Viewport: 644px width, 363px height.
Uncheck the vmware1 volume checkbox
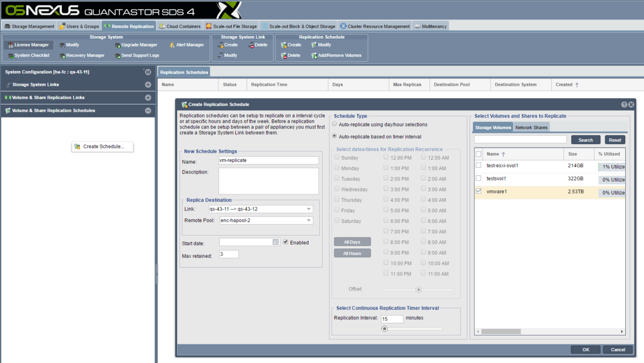[x=478, y=191]
